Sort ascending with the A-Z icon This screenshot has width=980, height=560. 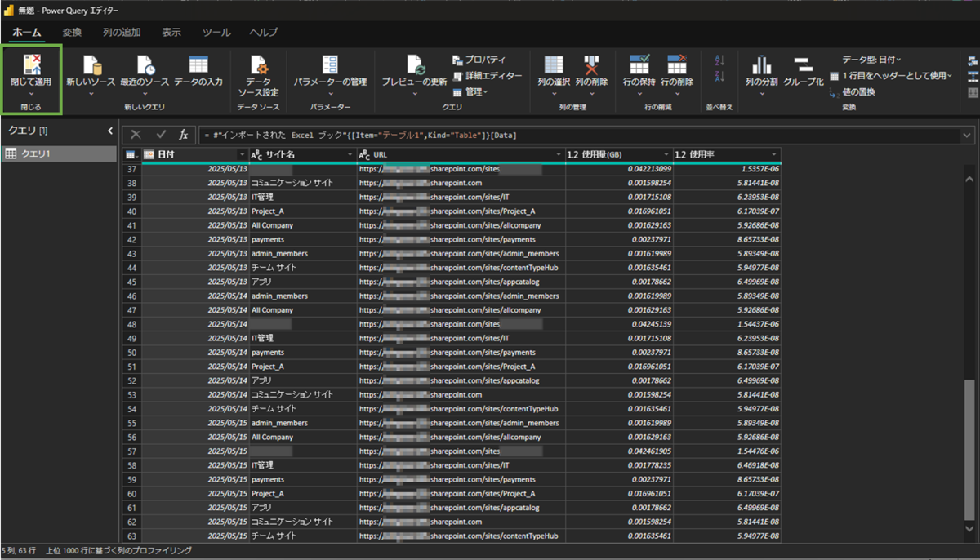(x=719, y=60)
